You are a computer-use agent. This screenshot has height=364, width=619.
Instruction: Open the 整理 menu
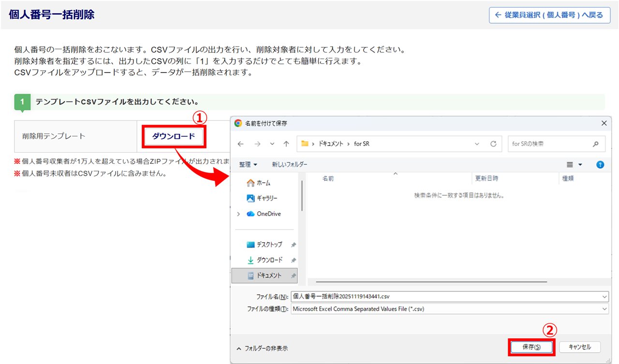coord(248,165)
